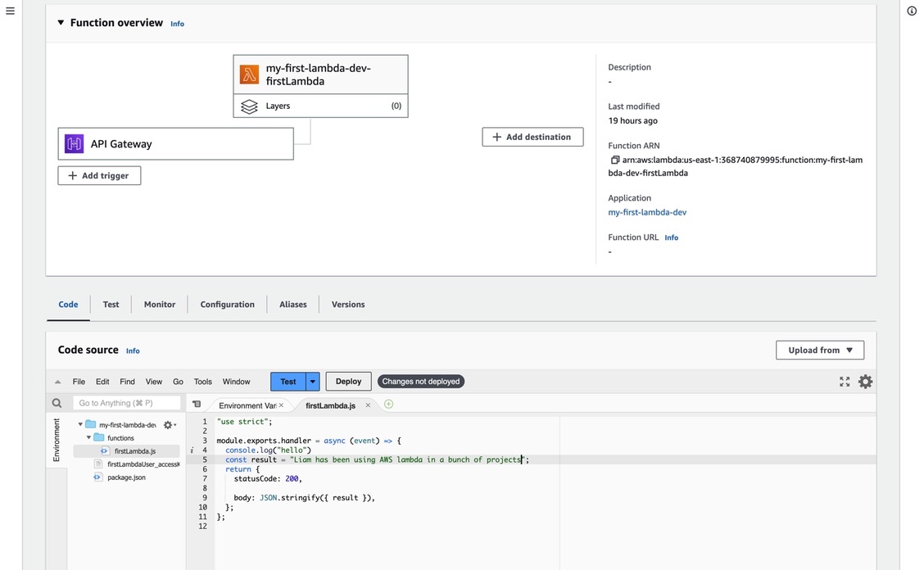
Task: Open the my-first-lambda-dev application link
Action: click(647, 212)
